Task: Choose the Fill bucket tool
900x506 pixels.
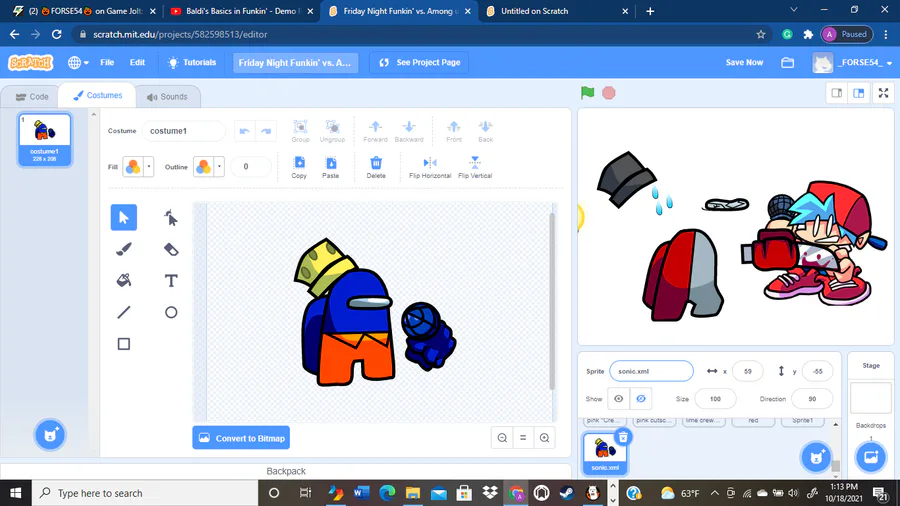Action: pos(123,281)
